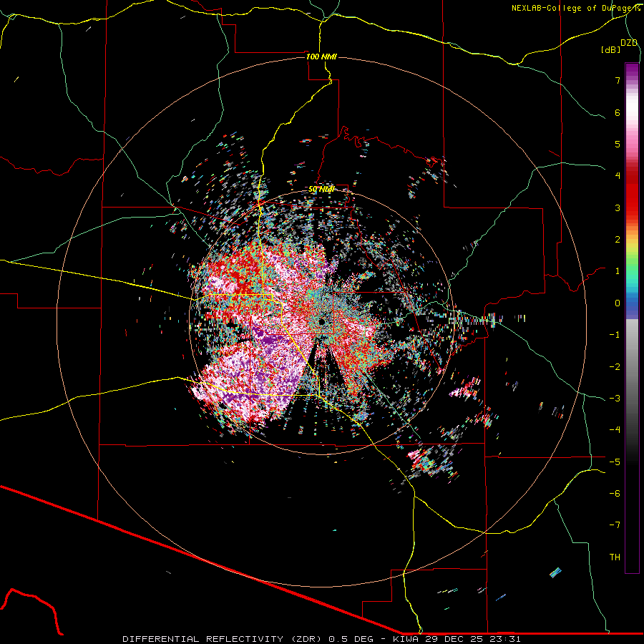This screenshot has height=644, width=644.
Task: Click the Differential Reflectivity ZDR title caption
Action: [321, 639]
